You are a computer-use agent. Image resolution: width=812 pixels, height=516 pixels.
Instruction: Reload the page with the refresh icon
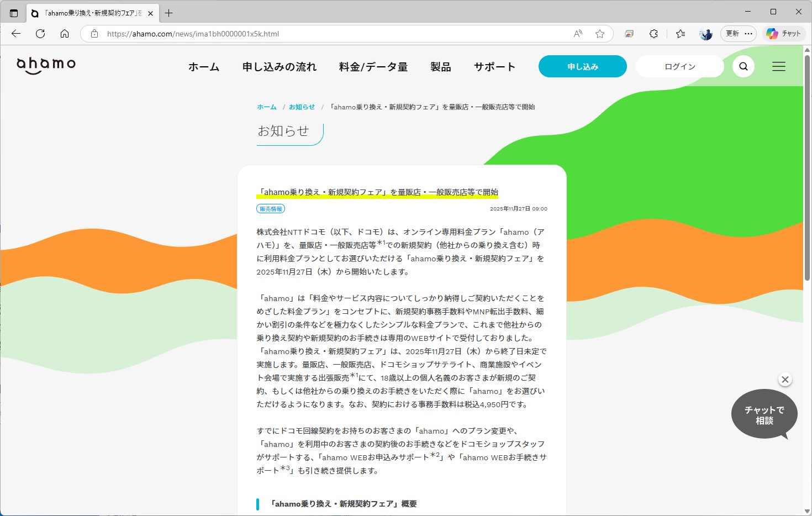40,34
